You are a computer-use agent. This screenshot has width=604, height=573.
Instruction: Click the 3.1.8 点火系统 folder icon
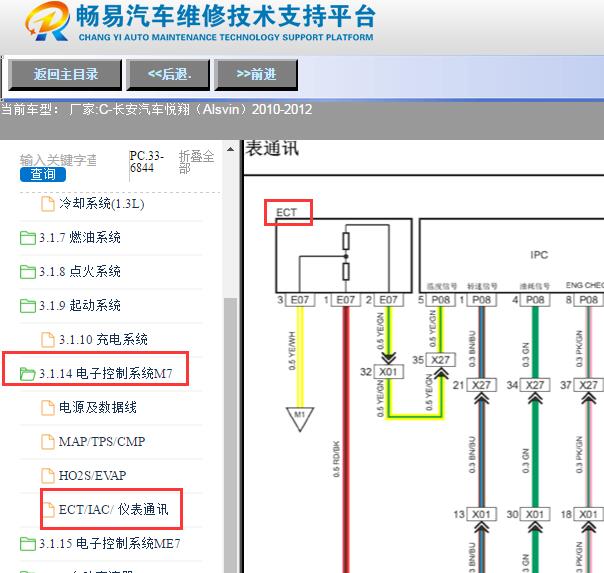point(28,272)
